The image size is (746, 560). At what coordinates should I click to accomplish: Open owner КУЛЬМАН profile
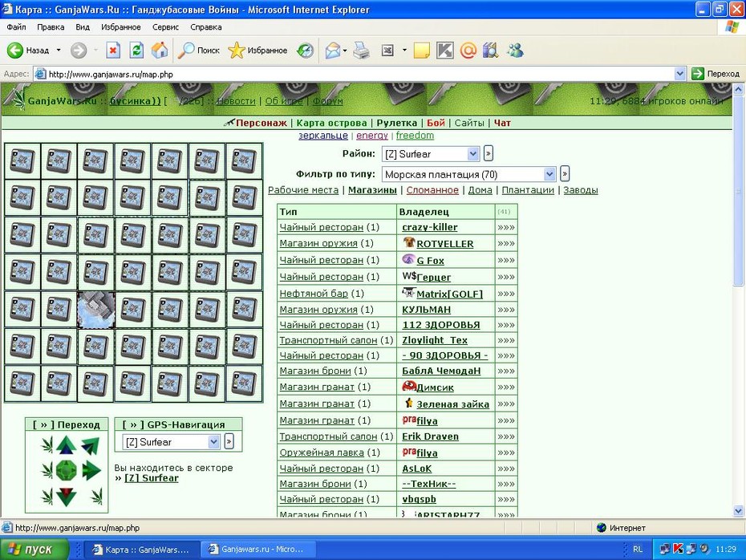tap(426, 310)
